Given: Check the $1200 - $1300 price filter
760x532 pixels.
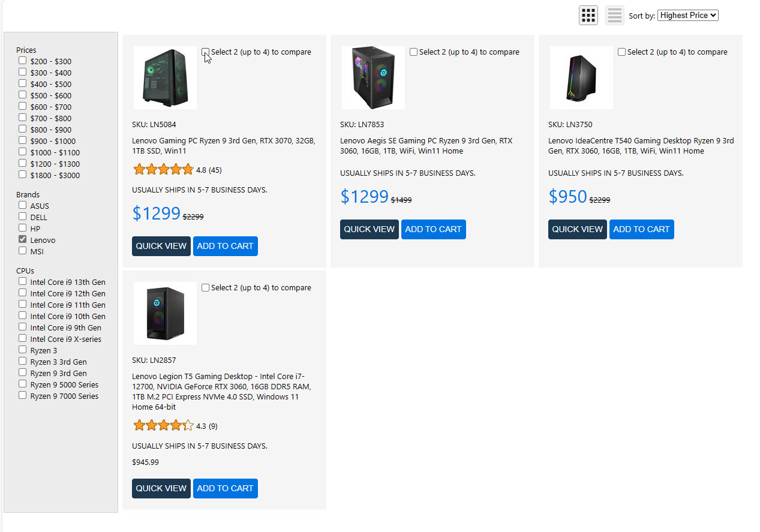Looking at the screenshot, I should pyautogui.click(x=22, y=163).
